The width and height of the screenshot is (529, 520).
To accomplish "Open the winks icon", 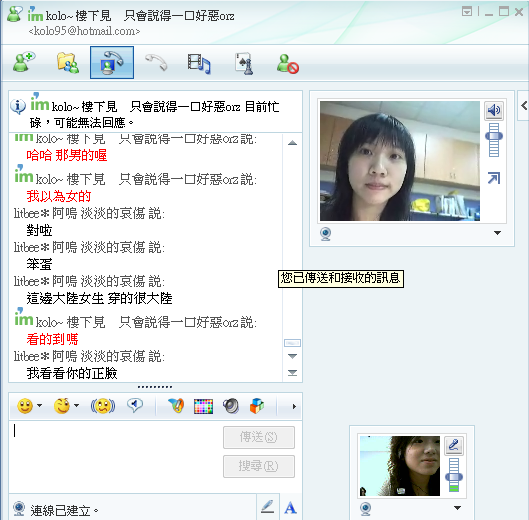I will coord(62,406).
